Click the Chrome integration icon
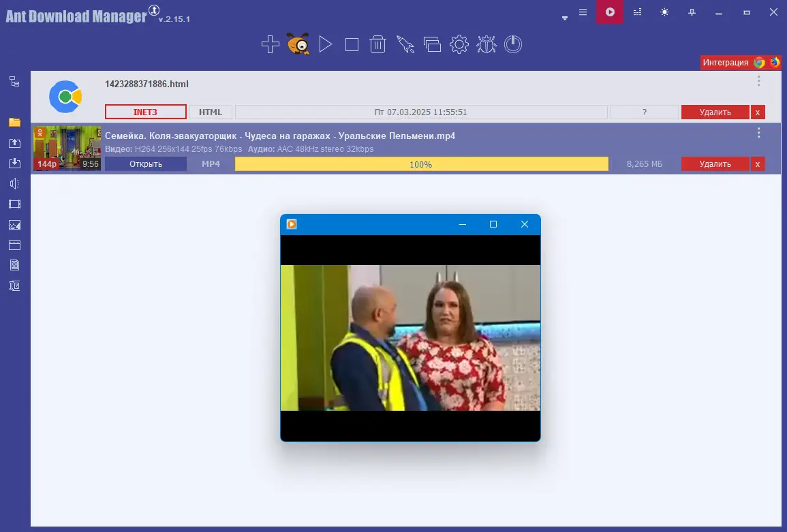787x532 pixels. point(759,62)
